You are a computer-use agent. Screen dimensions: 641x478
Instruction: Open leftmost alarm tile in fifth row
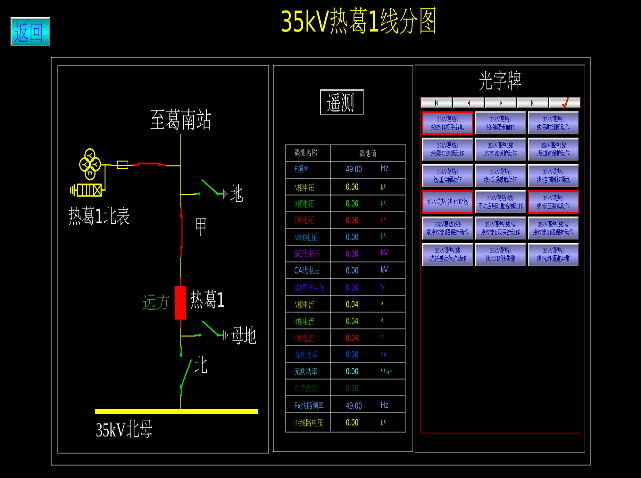tap(447, 228)
